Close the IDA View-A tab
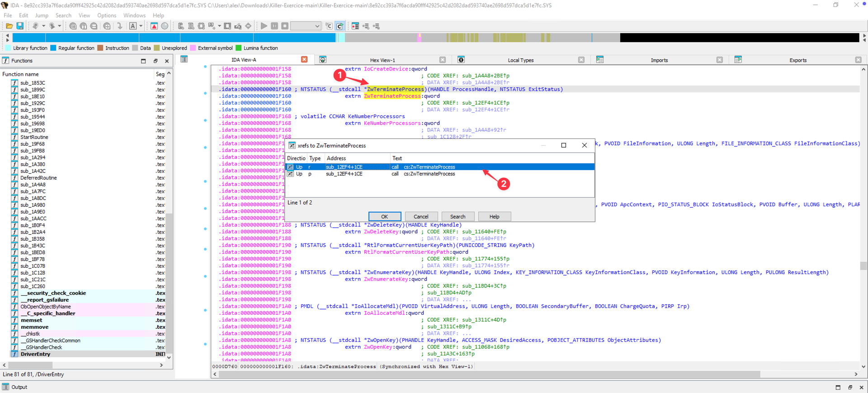Viewport: 868px width, 393px height. tap(304, 60)
